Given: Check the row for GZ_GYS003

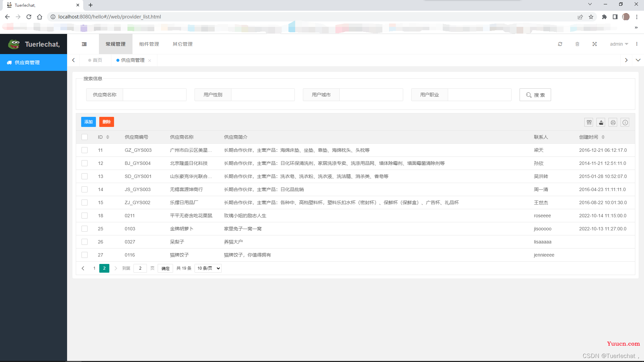Looking at the screenshot, I should point(85,150).
